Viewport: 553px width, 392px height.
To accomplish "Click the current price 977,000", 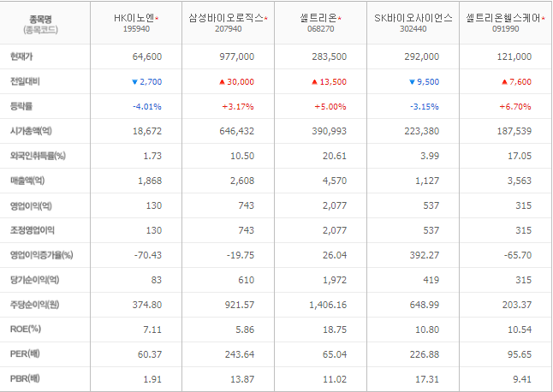I will tap(236, 56).
